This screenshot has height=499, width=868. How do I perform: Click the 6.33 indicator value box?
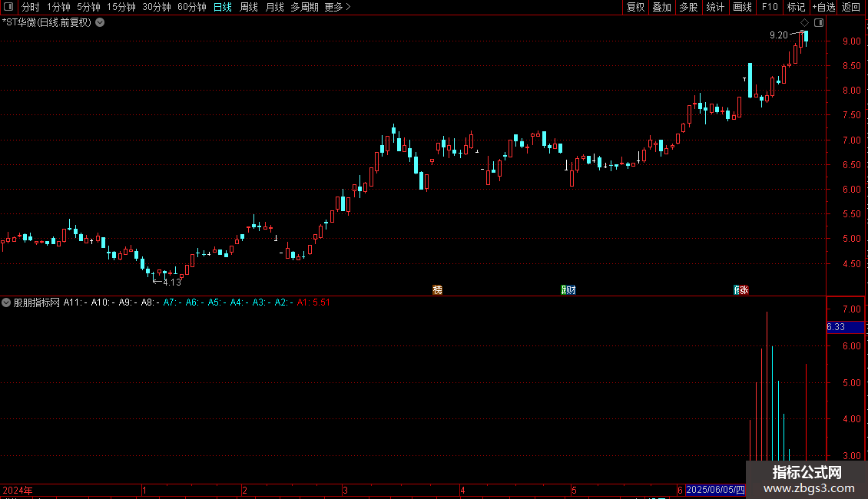pyautogui.click(x=845, y=327)
